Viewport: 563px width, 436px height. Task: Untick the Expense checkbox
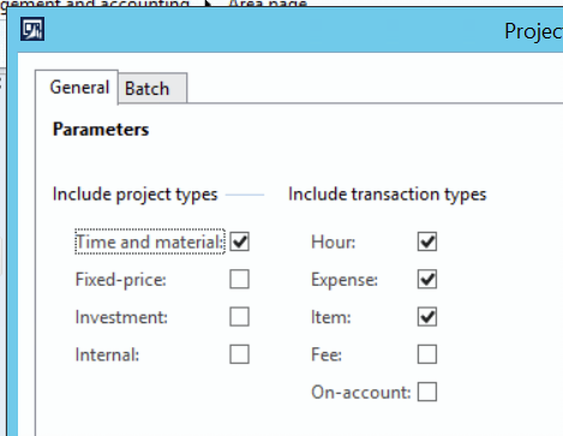click(427, 279)
